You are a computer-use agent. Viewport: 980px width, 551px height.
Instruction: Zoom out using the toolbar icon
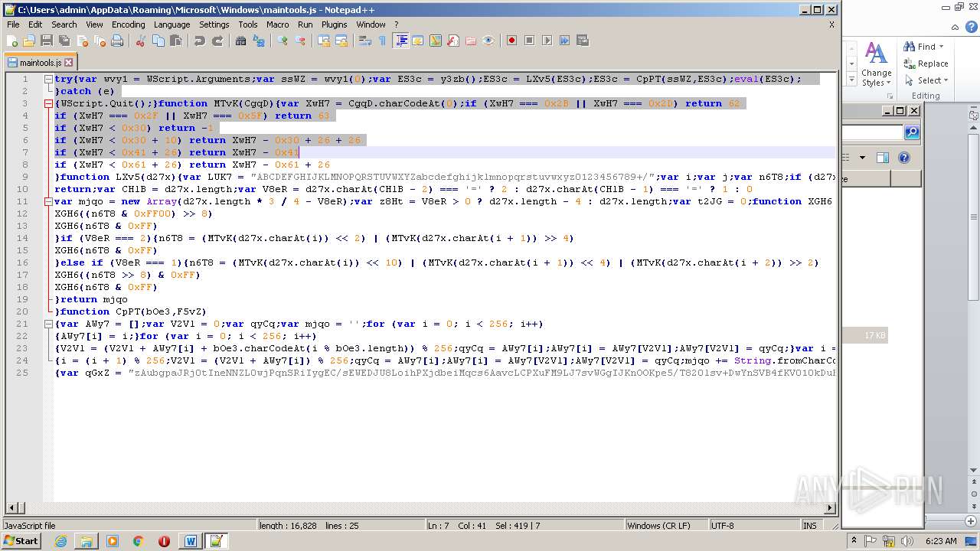point(300,41)
